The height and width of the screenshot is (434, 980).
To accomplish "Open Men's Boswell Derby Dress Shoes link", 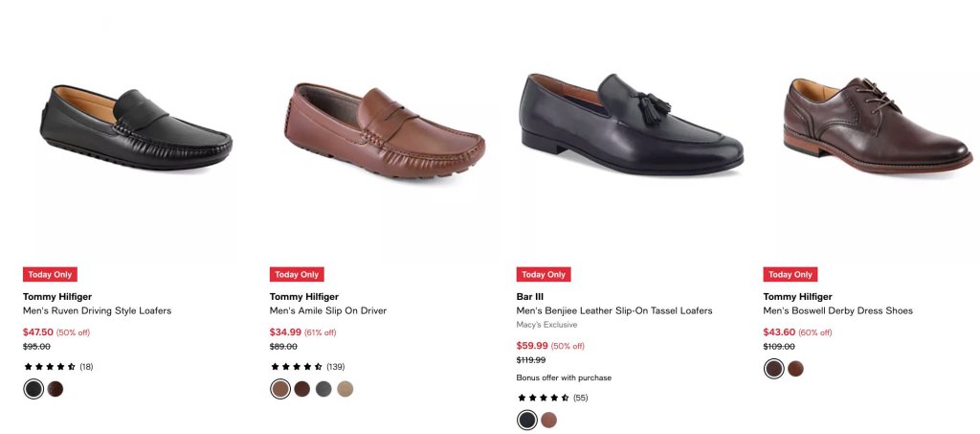I will pyautogui.click(x=837, y=310).
